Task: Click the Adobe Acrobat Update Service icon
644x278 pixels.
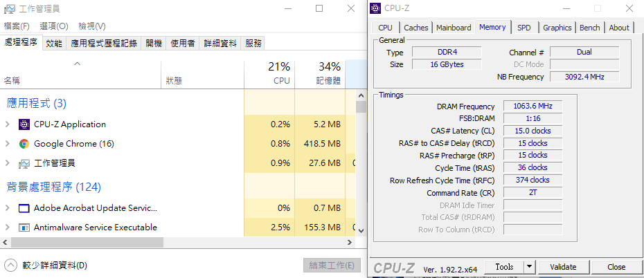Action: pyautogui.click(x=24, y=208)
